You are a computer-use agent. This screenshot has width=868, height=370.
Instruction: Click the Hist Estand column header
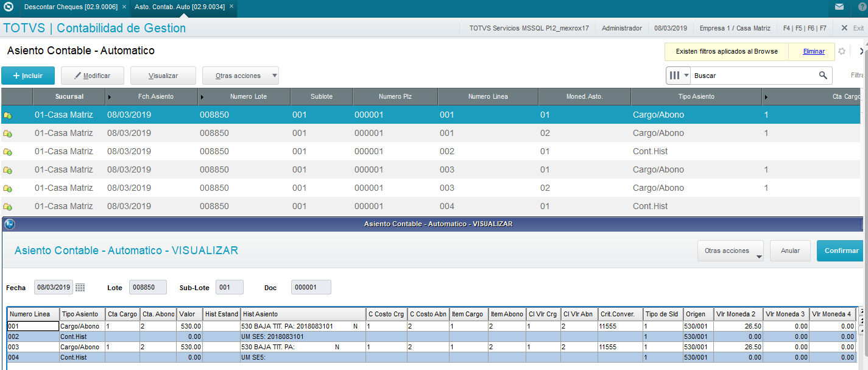[x=222, y=314]
